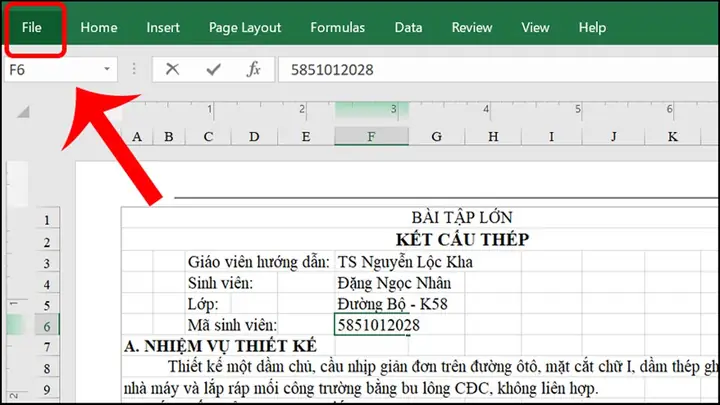Image resolution: width=720 pixels, height=405 pixels.
Task: Click the cell 'Đặng Ngọc Nhân'
Action: 394,283
